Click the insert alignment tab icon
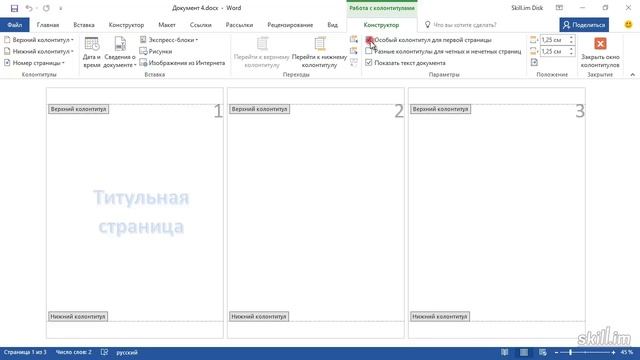Image resolution: width=640 pixels, height=360 pixels. (534, 62)
